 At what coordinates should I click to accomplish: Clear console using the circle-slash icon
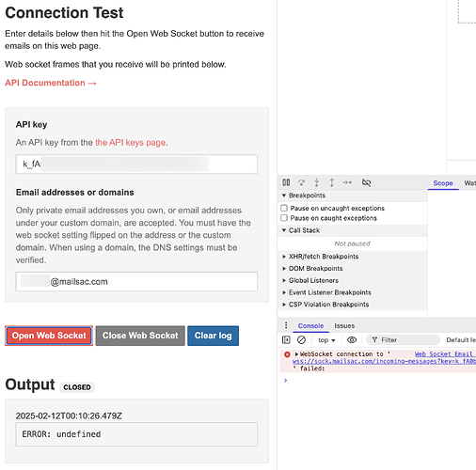(301, 339)
